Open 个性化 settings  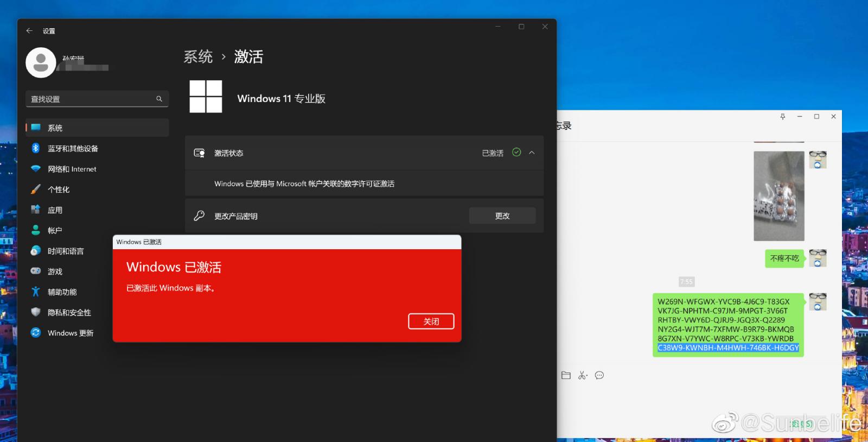pos(97,190)
